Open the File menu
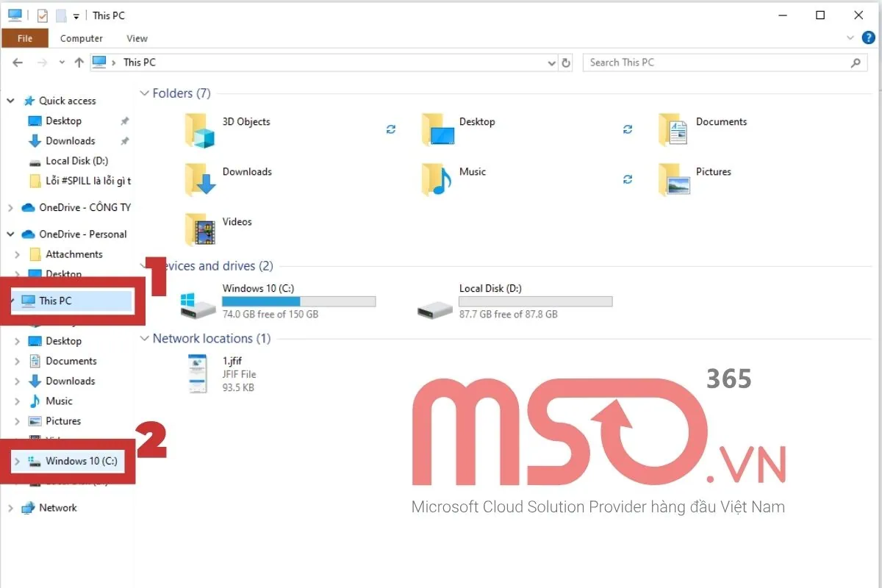Image resolution: width=882 pixels, height=588 pixels. point(25,37)
